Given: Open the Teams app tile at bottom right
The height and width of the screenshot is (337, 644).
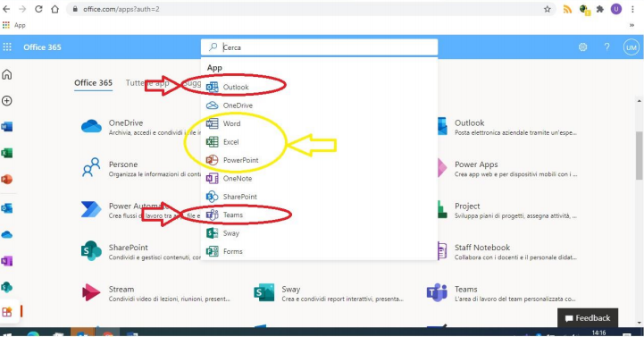Looking at the screenshot, I should click(501, 293).
